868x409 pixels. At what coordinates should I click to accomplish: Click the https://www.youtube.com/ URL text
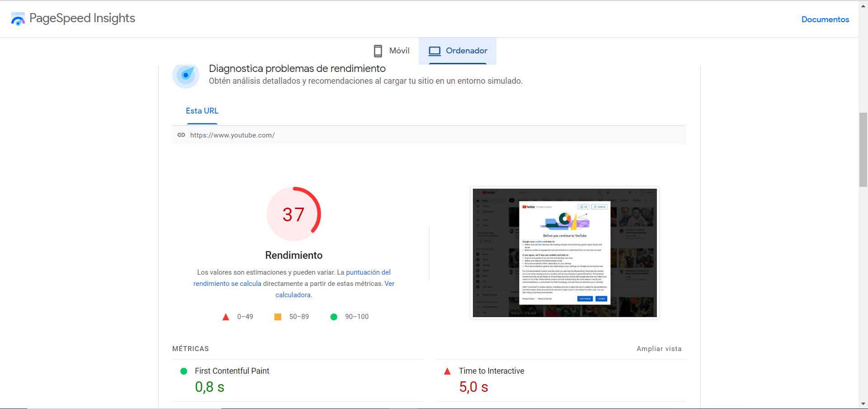point(232,135)
